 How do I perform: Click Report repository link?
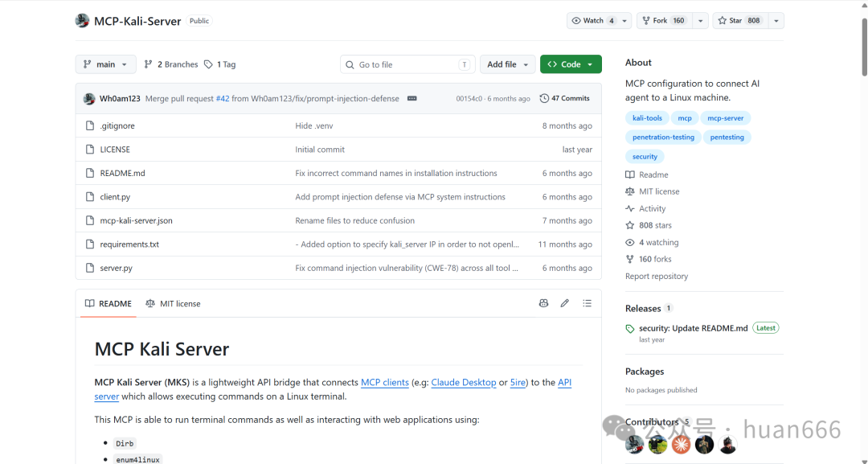[x=657, y=277]
